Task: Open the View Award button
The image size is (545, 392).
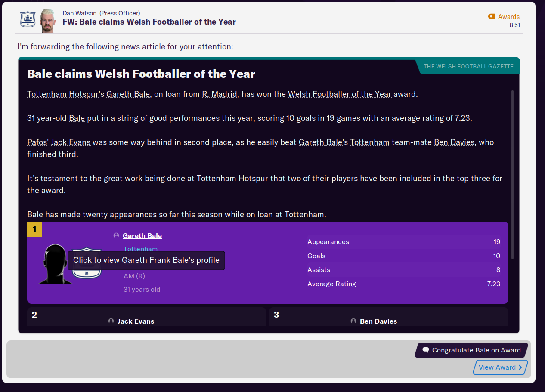Action: [x=500, y=367]
